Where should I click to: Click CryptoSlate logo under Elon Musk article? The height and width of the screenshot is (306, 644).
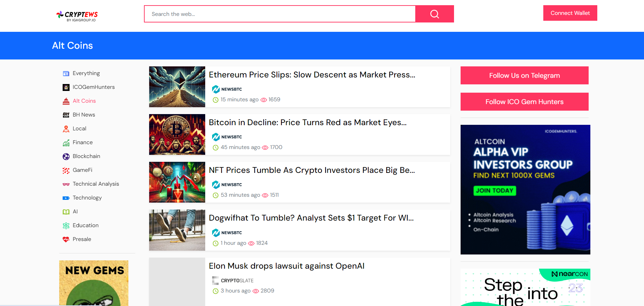click(233, 280)
